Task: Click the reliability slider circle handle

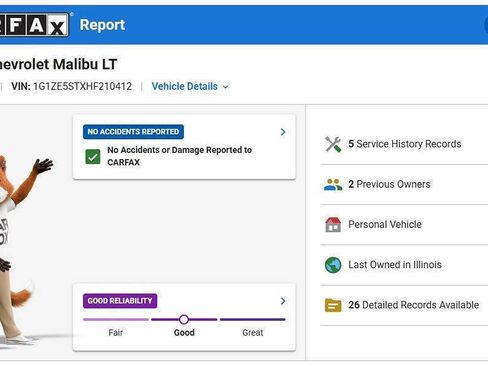Action: pos(184,320)
